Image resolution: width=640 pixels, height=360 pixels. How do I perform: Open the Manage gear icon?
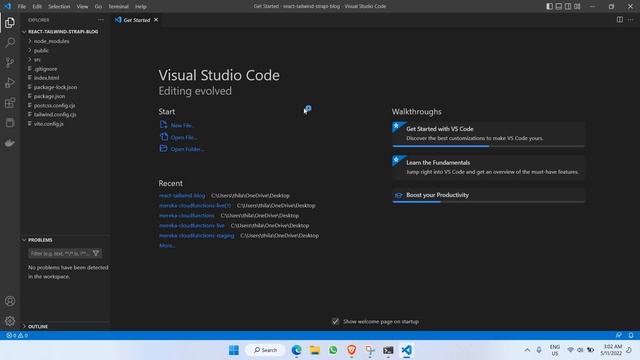10,321
